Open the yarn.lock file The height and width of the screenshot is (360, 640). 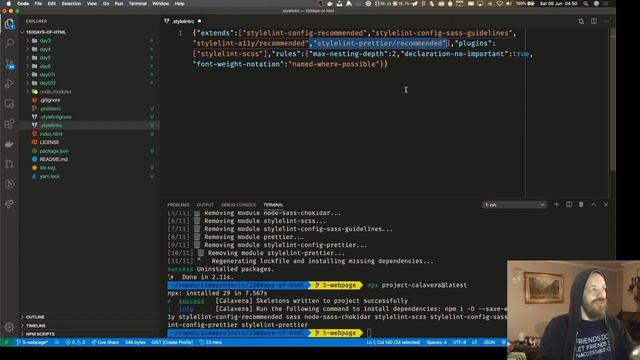tap(49, 176)
